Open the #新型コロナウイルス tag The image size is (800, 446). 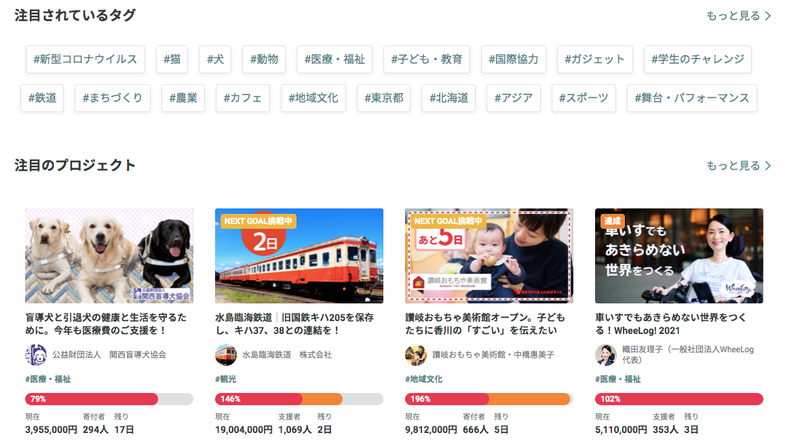pyautogui.click(x=85, y=59)
